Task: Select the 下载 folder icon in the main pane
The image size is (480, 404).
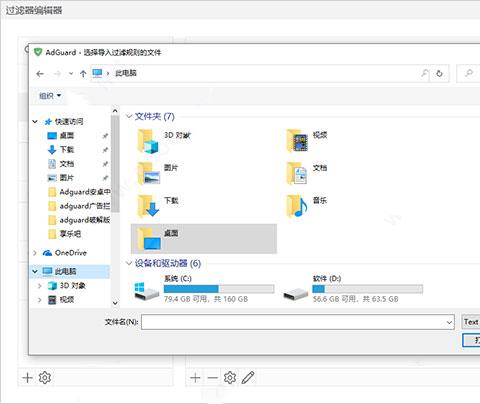Action: [148, 206]
